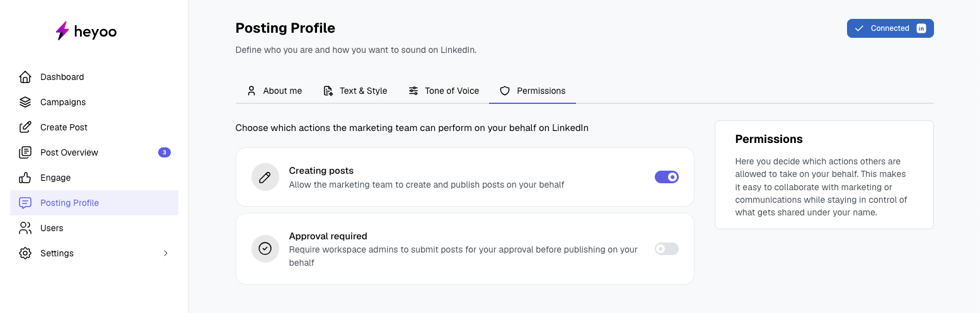Click the Connected button
This screenshot has height=313, width=980.
coord(889,28)
